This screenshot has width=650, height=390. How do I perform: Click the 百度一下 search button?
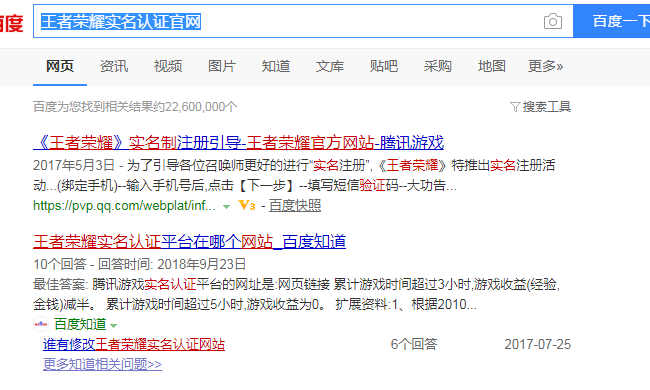(x=612, y=21)
